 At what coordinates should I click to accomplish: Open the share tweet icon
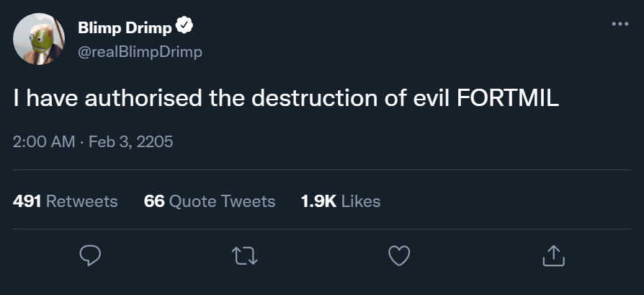[x=552, y=254]
